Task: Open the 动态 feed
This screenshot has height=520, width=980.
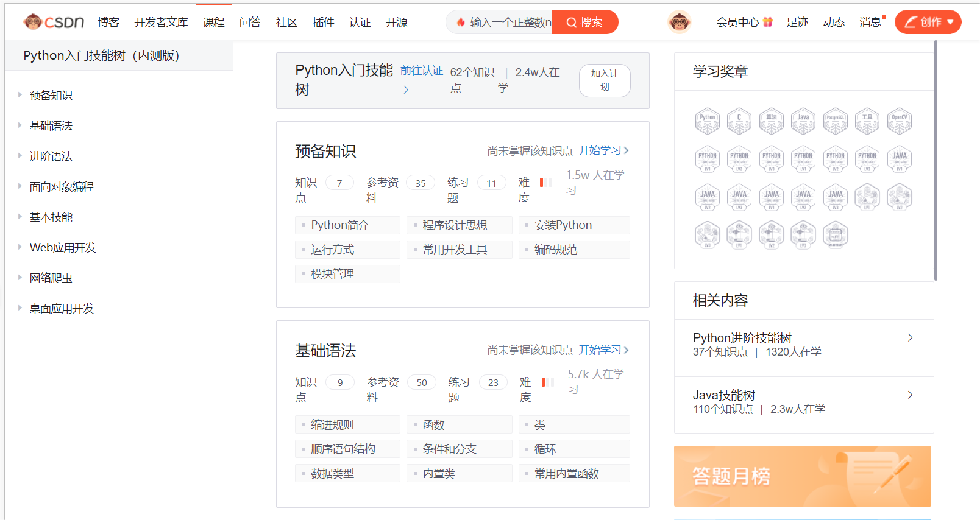Action: [x=834, y=23]
